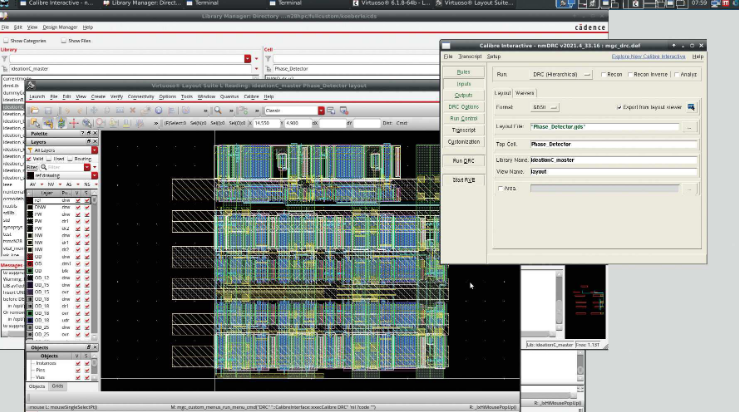Screen dimensions: 739x412
Task: Click the selection arrow tool icon in second toolbar row
Action: (x=35, y=123)
